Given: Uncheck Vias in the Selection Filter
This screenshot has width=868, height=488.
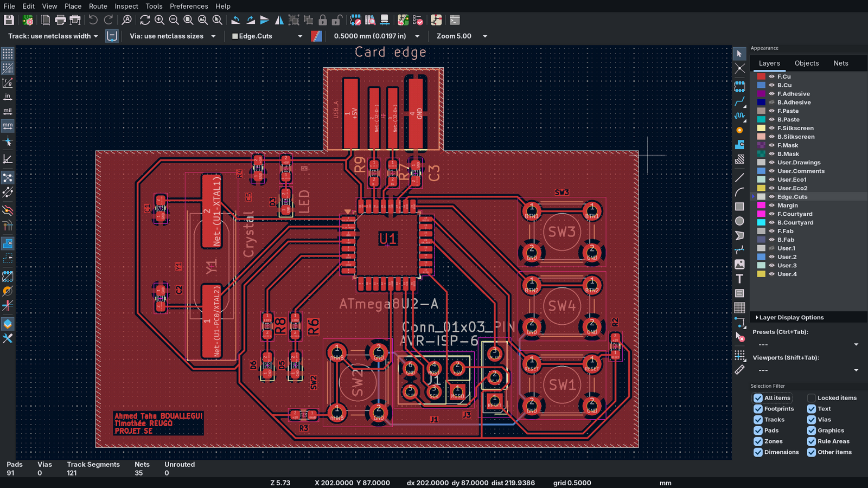Looking at the screenshot, I should 812,419.
